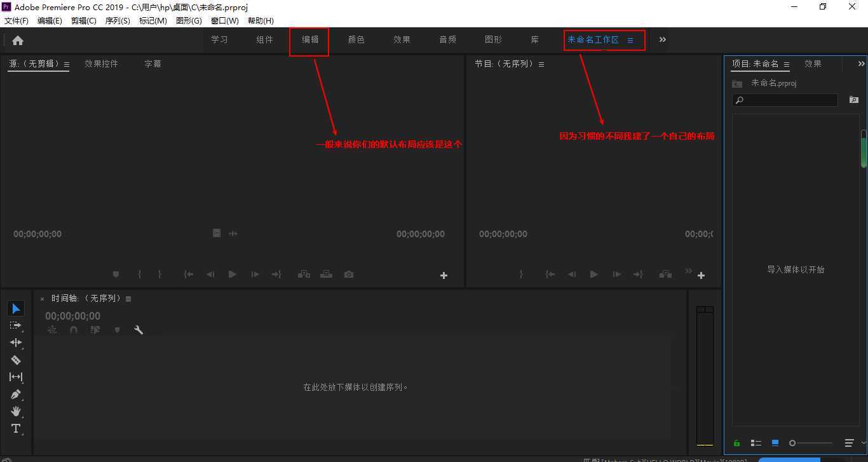This screenshot has height=462, width=868.
Task: Expand Program monitor transport overflow chevron
Action: tap(688, 271)
